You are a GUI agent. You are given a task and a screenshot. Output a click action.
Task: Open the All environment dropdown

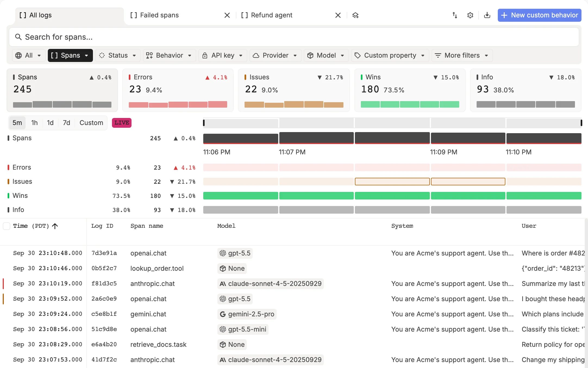(x=29, y=55)
